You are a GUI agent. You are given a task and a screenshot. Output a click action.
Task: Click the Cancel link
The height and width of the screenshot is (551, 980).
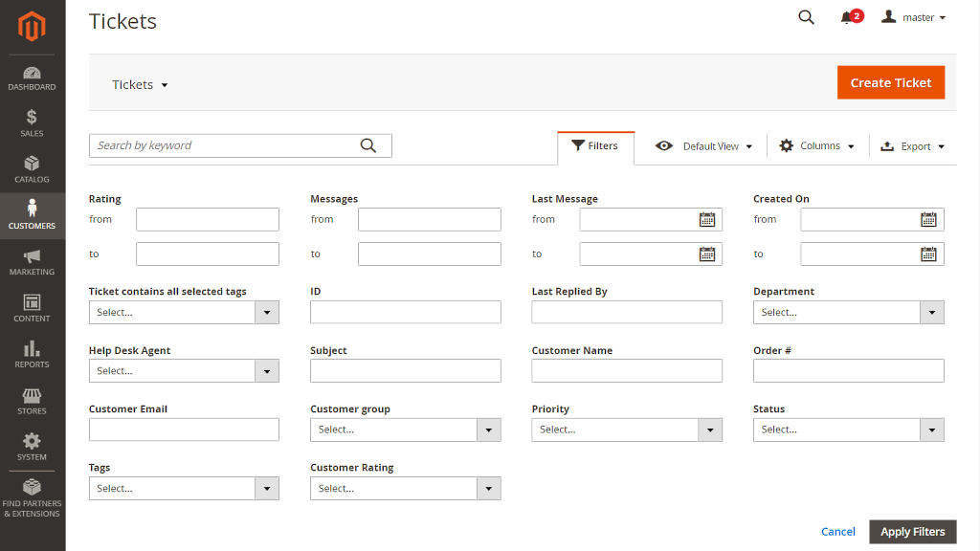[837, 532]
